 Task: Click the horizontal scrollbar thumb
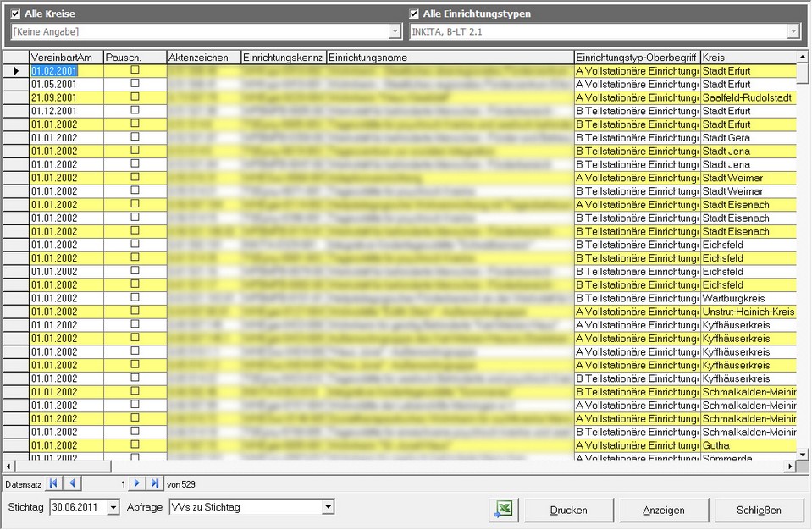point(61,466)
